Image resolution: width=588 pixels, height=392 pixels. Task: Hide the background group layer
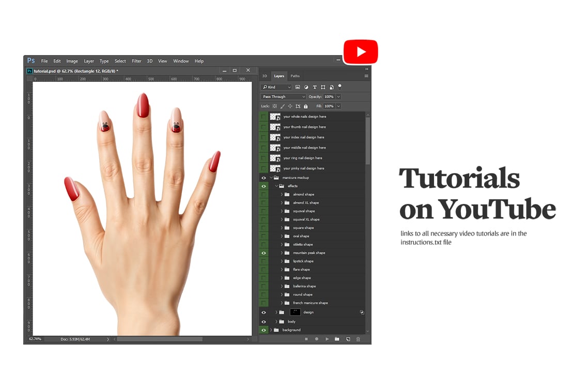[264, 330]
